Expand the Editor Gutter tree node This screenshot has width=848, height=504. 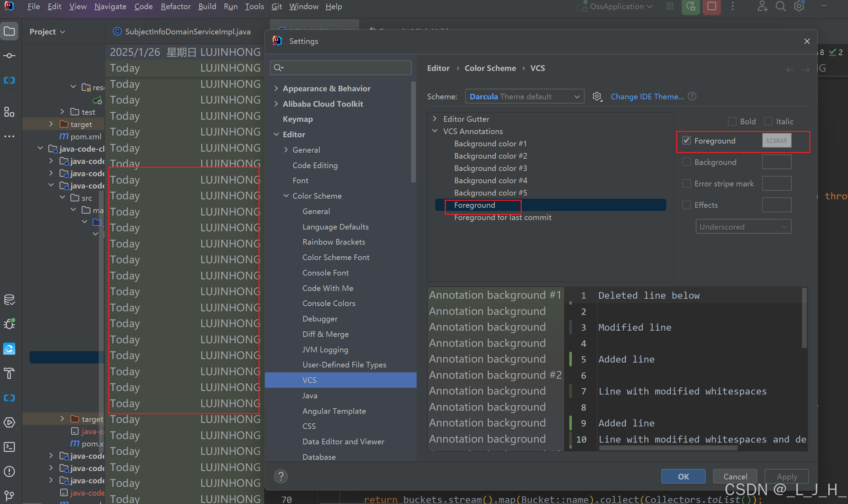click(435, 119)
